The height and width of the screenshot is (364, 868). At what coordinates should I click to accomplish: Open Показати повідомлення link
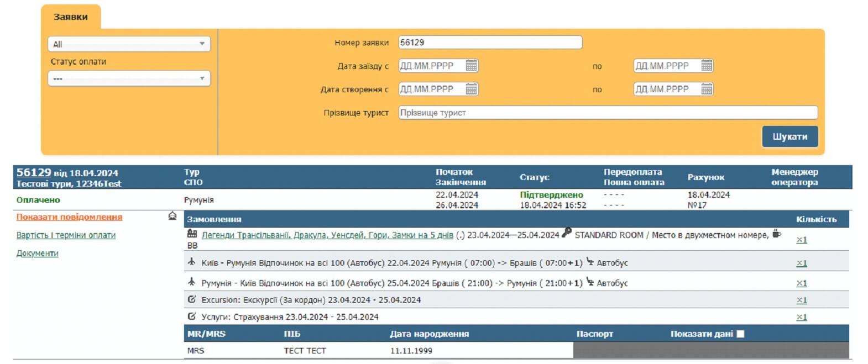[x=69, y=217]
